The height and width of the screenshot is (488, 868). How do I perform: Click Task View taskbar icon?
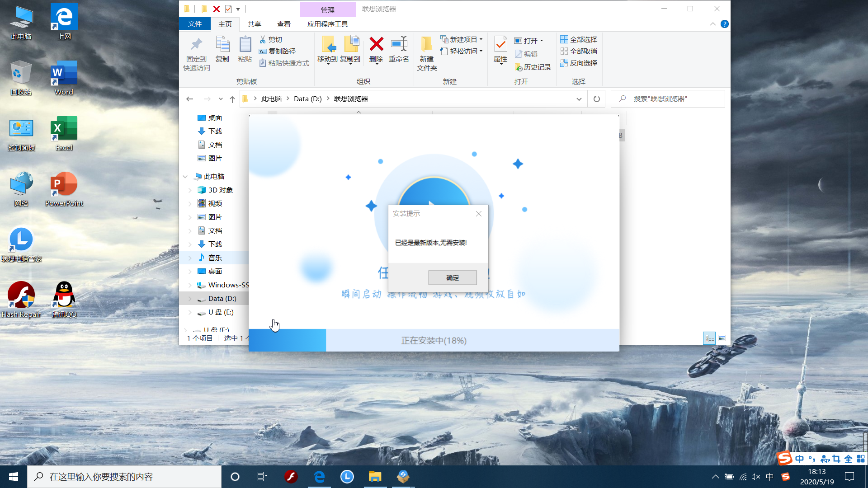(262, 477)
